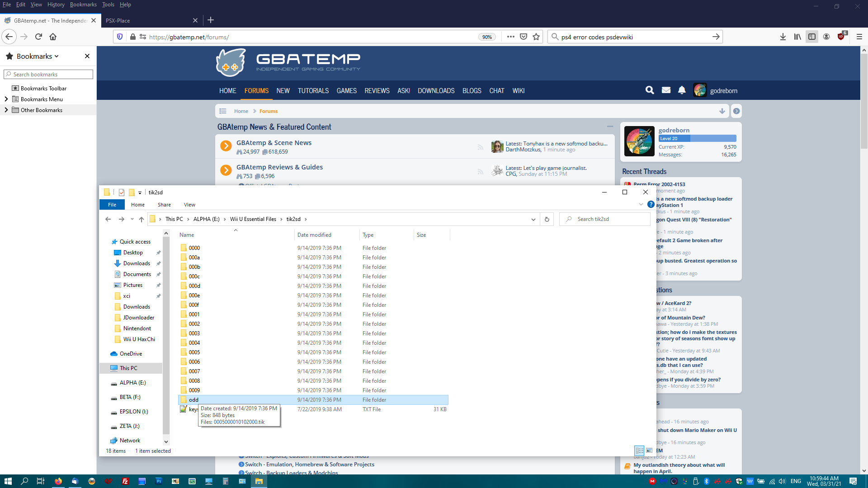Navigate back in File Explorer
The height and width of the screenshot is (488, 868).
108,219
